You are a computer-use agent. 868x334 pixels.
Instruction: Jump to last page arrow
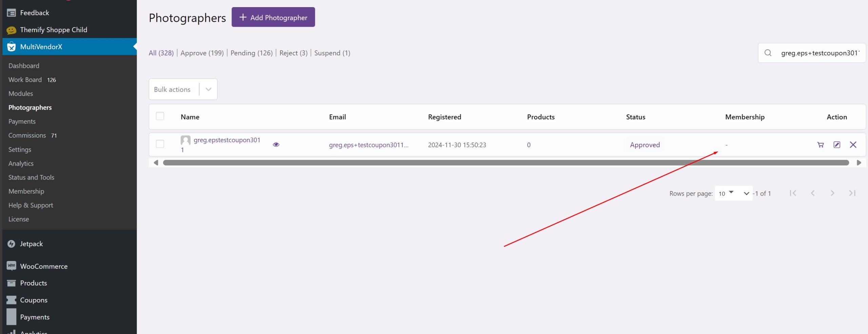852,193
